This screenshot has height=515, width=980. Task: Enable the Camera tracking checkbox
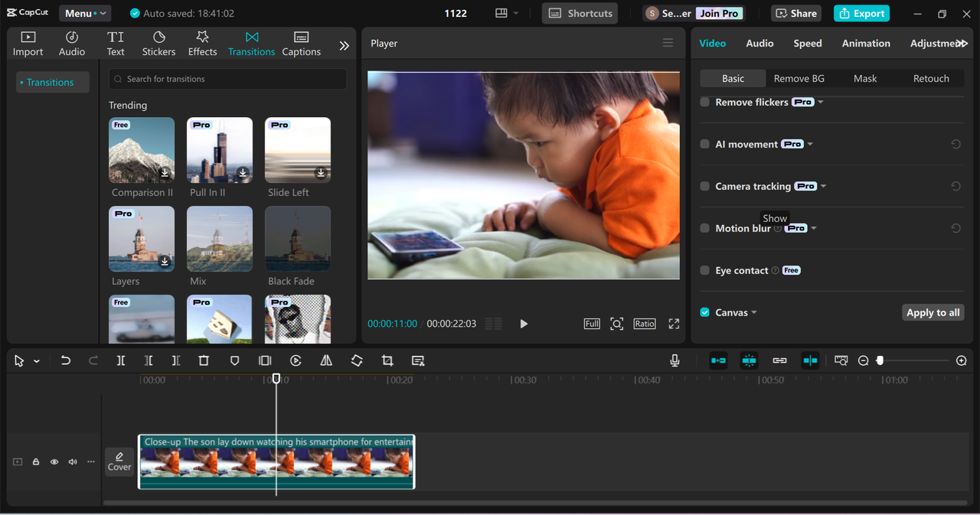(704, 186)
